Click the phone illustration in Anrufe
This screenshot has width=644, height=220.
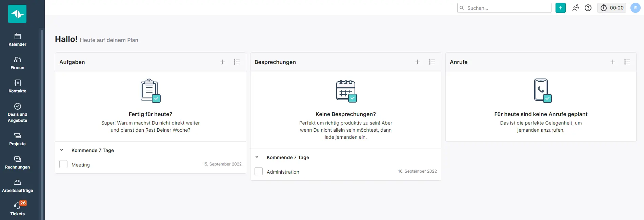pyautogui.click(x=542, y=90)
